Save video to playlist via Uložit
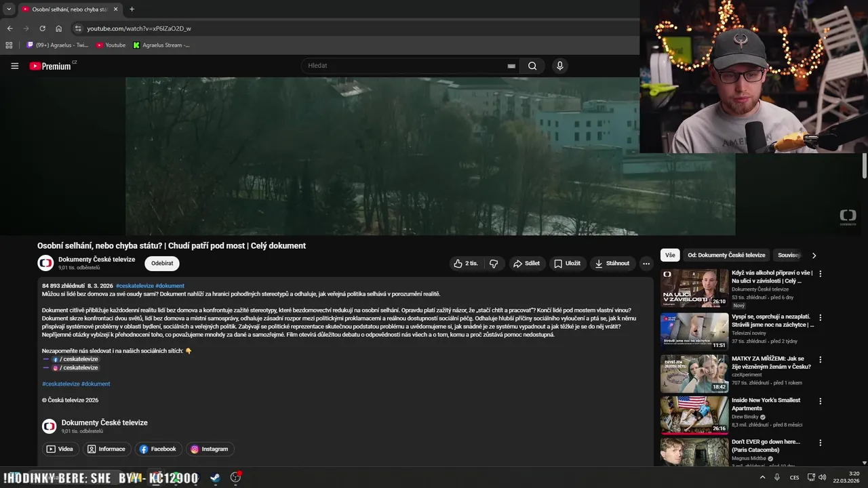The height and width of the screenshot is (488, 868). click(x=567, y=264)
